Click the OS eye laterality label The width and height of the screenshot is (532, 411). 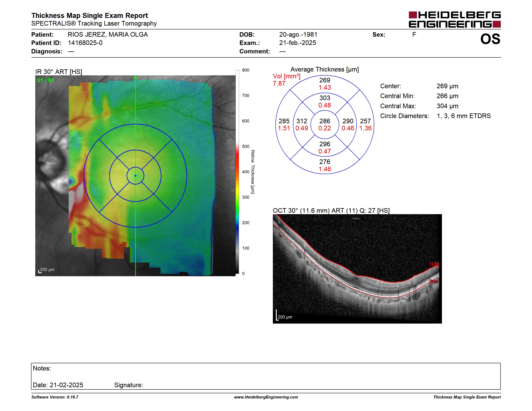tap(490, 39)
